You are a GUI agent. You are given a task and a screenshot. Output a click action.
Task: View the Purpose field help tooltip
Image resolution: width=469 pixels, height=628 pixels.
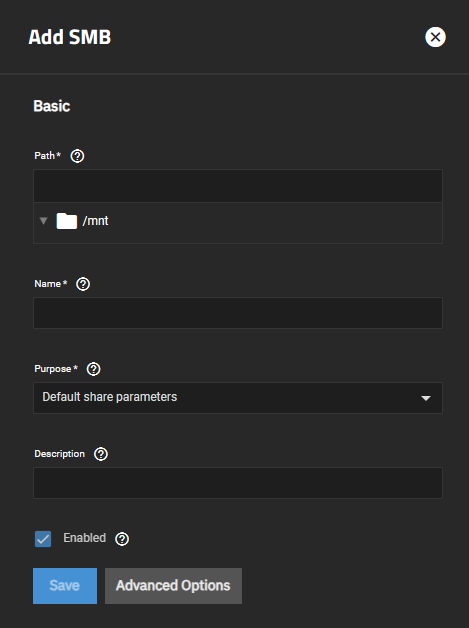click(94, 369)
